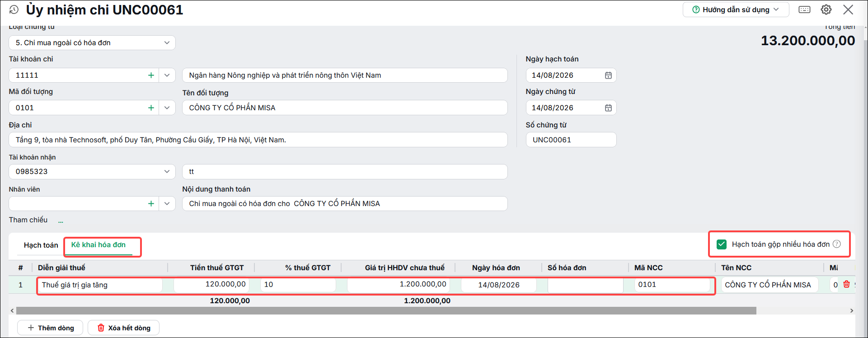Add new employee via Nhân viên plus
The width and height of the screenshot is (868, 338).
pos(151,204)
